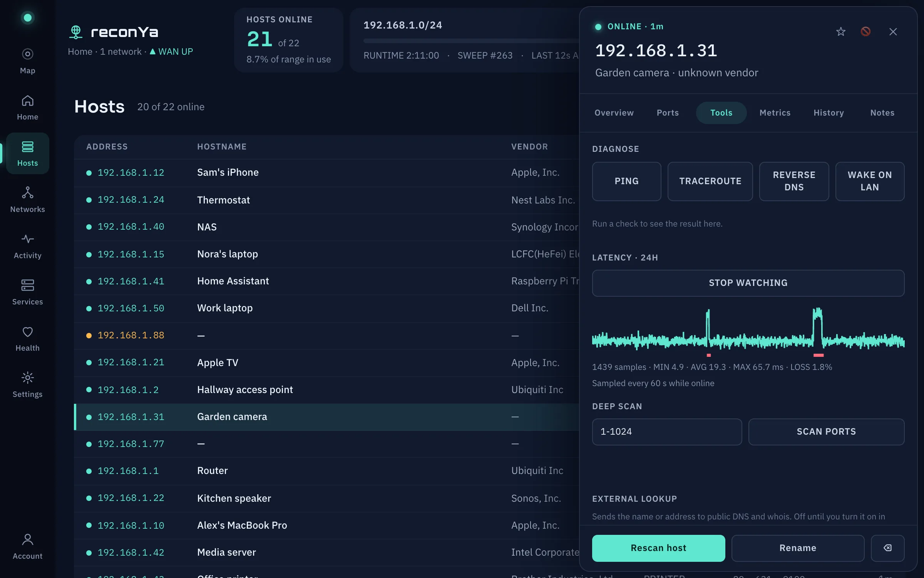Open Alex's MacBook Pro host
This screenshot has width=924, height=578.
point(326,525)
